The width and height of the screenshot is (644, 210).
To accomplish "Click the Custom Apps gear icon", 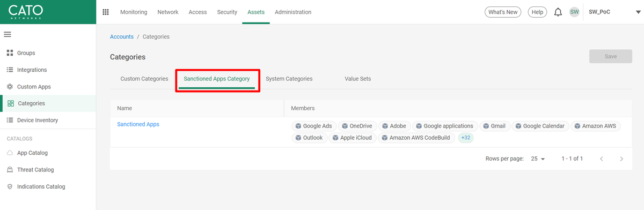I will (x=10, y=87).
